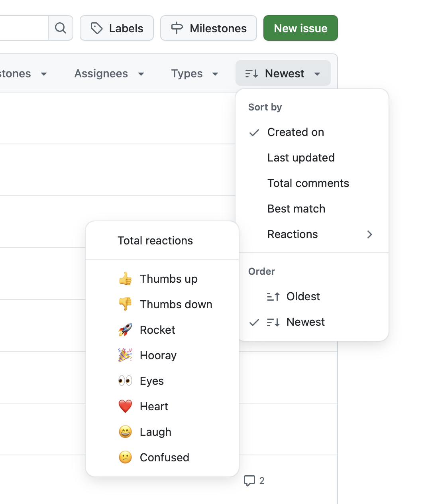Open the Types filter dropdown
This screenshot has height=504, width=428.
tap(194, 73)
